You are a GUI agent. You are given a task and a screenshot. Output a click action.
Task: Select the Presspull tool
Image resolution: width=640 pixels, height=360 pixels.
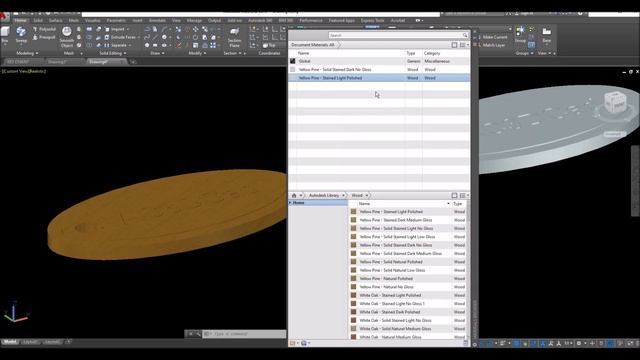click(44, 37)
